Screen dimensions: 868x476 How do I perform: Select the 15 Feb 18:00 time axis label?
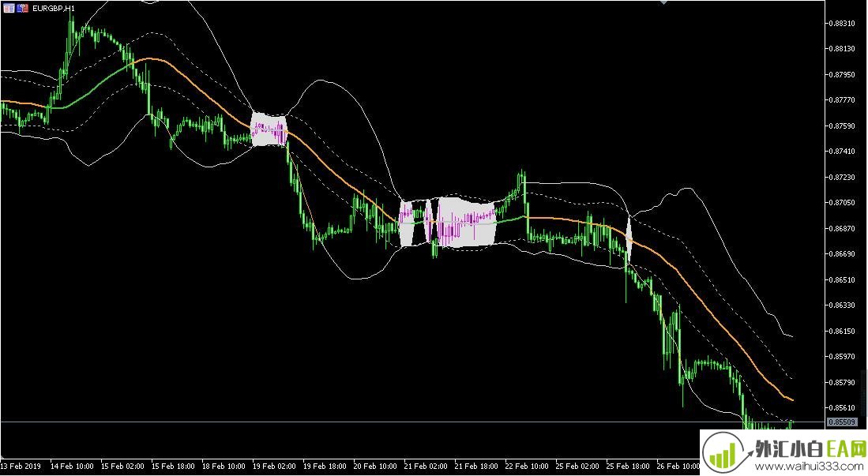(x=173, y=466)
